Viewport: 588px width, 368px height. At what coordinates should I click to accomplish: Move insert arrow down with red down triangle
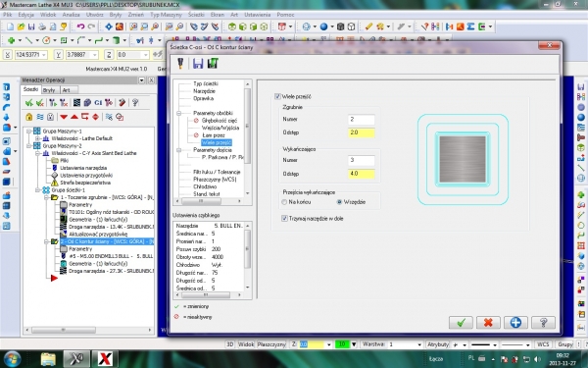pyautogui.click(x=64, y=117)
